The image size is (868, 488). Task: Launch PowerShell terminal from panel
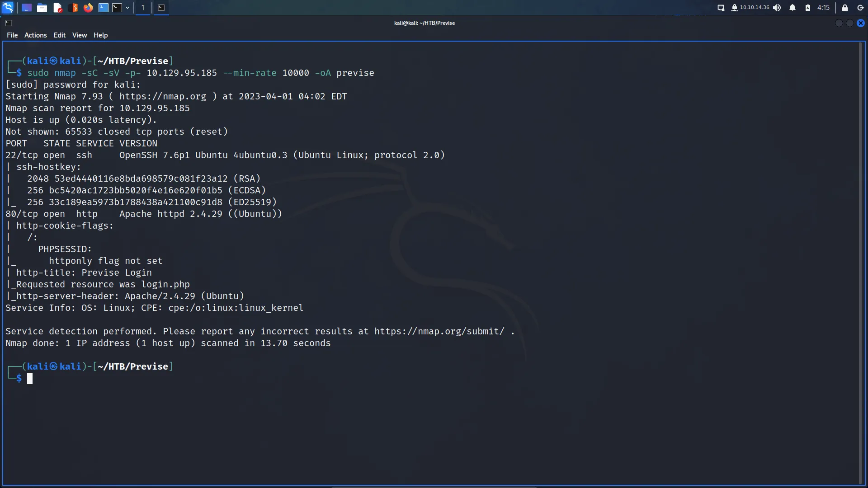(104, 8)
